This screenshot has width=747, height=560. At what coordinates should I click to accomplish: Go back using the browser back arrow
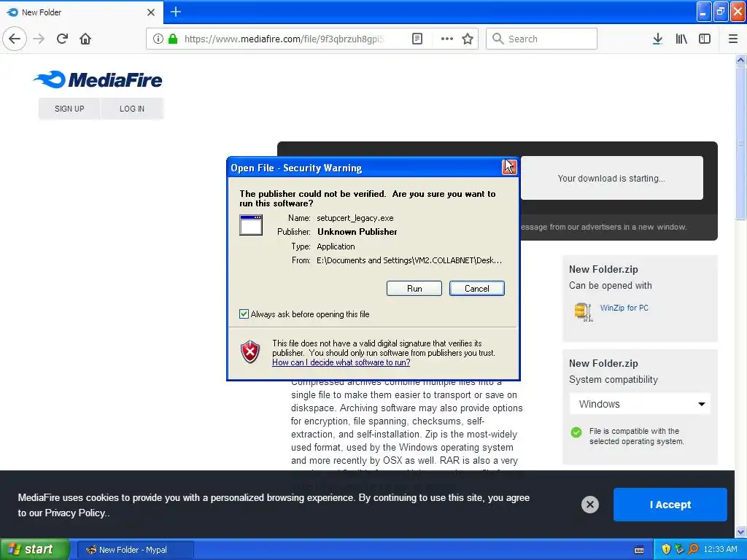pyautogui.click(x=15, y=39)
